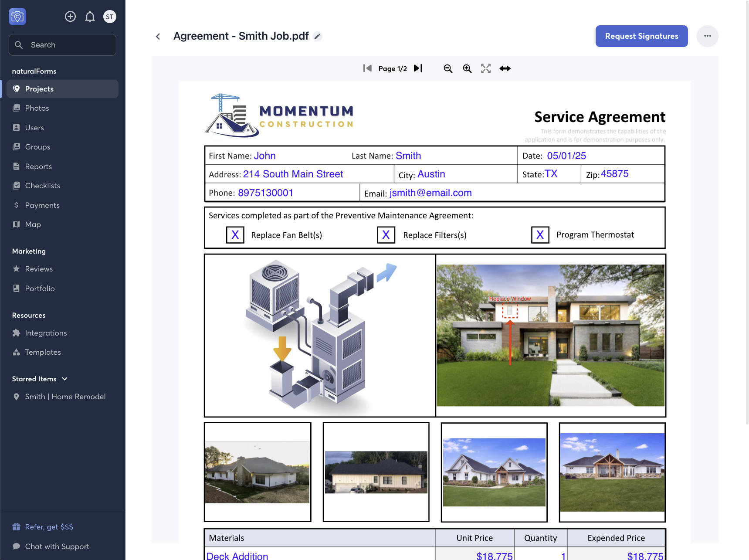This screenshot has height=560, width=749.
Task: Click the Momentum Construction logo
Action: [x=279, y=115]
